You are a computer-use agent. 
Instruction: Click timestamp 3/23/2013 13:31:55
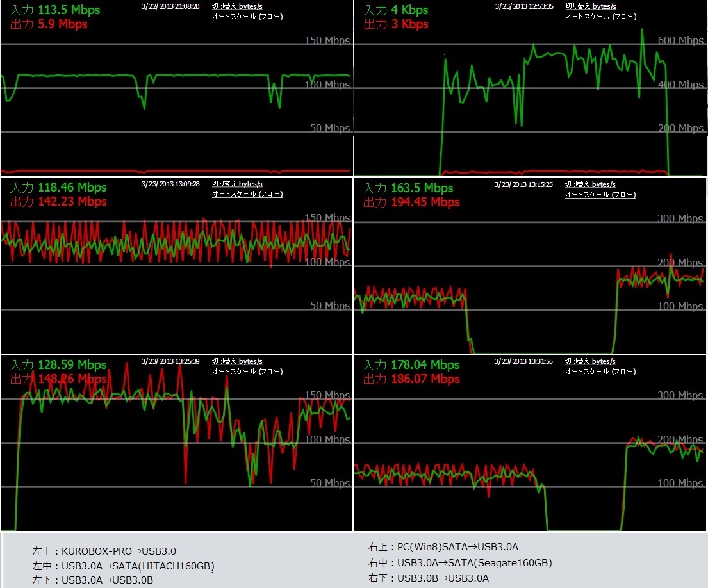click(x=523, y=361)
